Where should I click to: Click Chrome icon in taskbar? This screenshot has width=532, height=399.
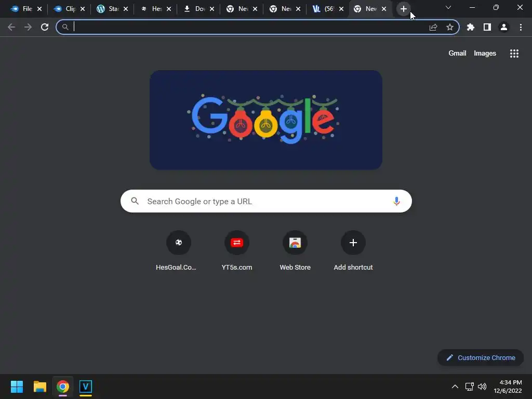click(x=63, y=387)
